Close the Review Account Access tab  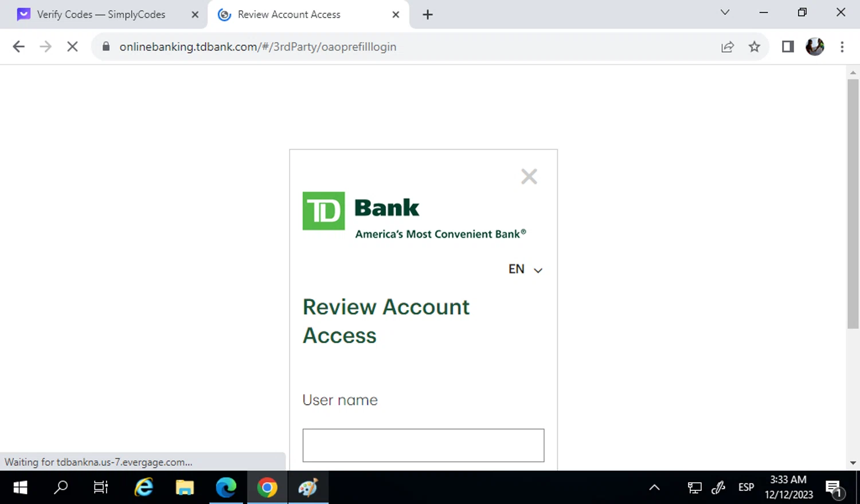396,15
